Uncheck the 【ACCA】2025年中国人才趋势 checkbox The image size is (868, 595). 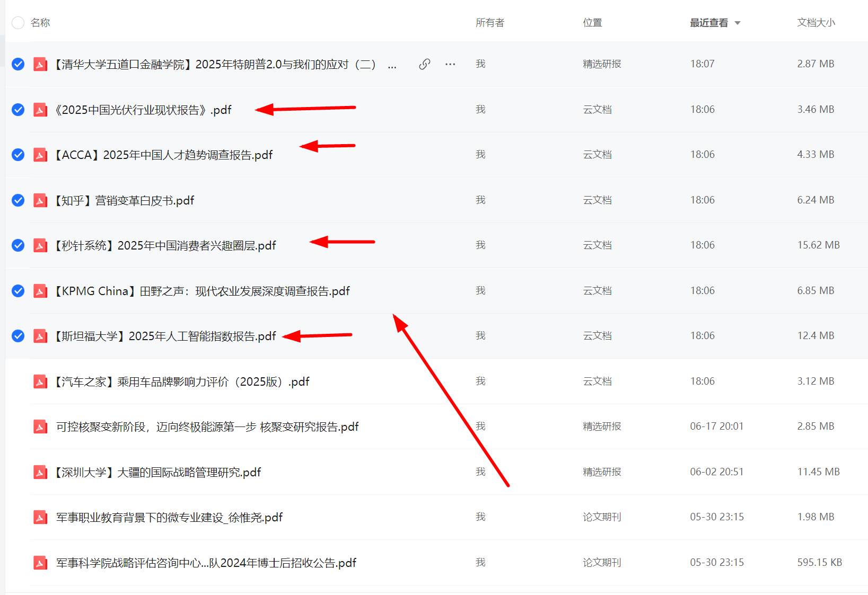pyautogui.click(x=18, y=155)
